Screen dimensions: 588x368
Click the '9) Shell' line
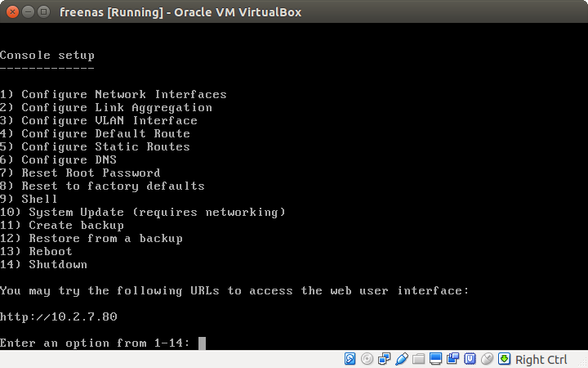[x=29, y=199]
